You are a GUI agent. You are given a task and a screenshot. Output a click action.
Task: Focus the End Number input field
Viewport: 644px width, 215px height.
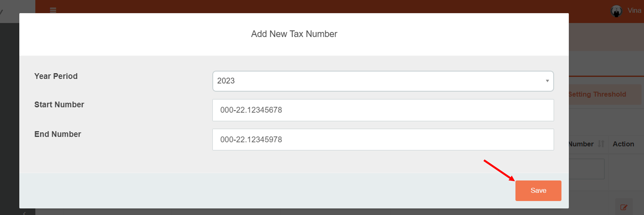coord(383,140)
